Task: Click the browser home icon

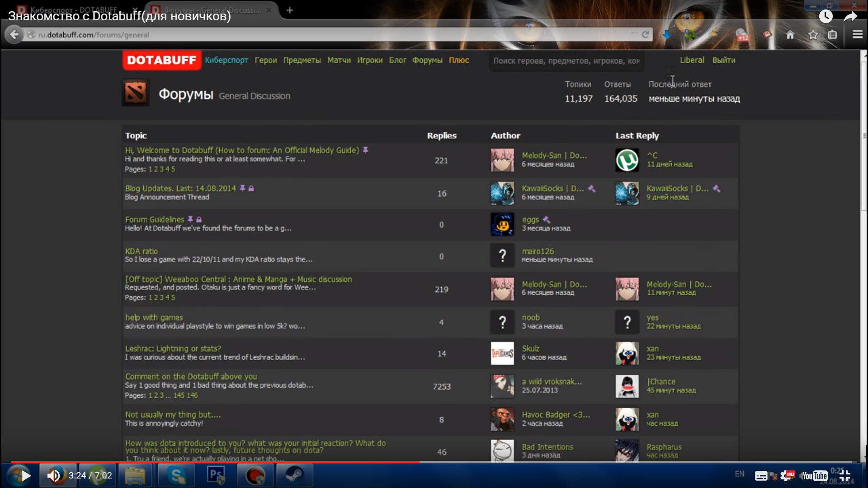Action: pyautogui.click(x=790, y=35)
